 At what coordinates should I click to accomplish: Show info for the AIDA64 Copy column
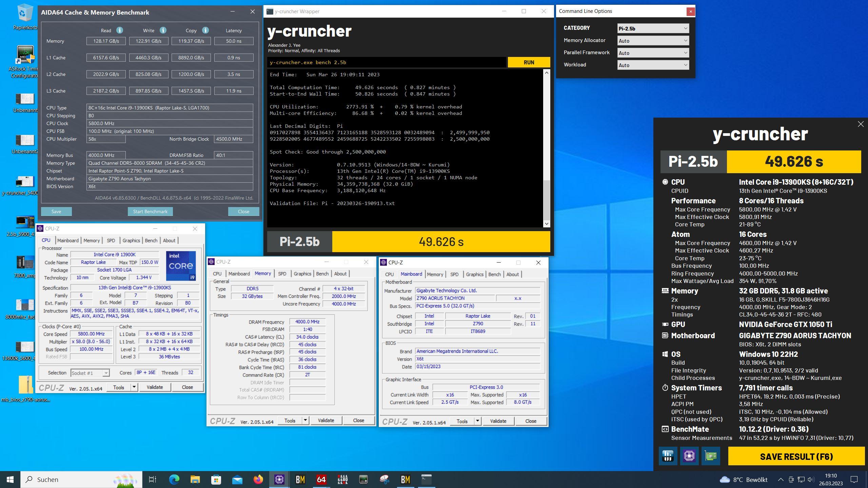click(205, 30)
